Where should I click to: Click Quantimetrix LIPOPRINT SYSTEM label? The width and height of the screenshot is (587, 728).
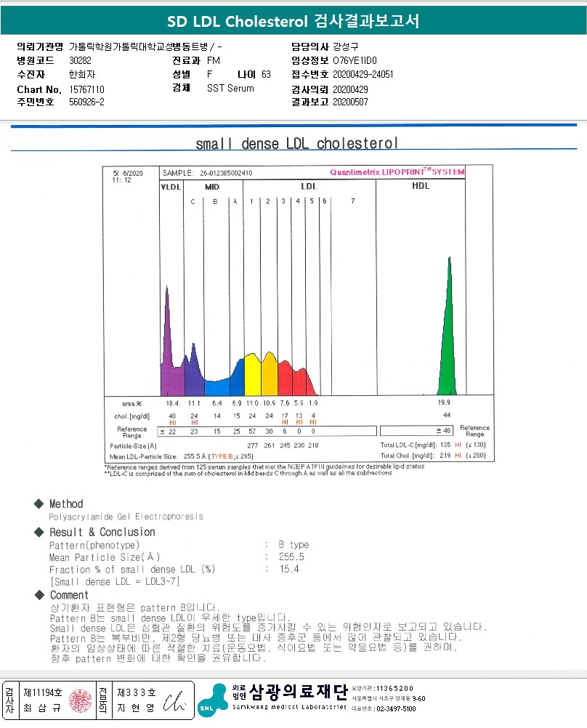(397, 171)
